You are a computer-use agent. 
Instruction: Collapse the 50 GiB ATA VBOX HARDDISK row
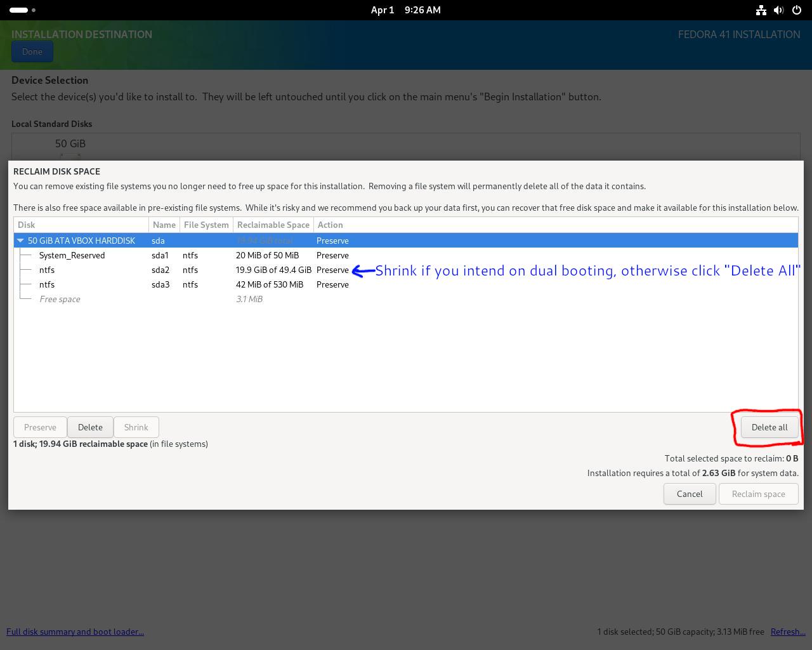(x=21, y=241)
